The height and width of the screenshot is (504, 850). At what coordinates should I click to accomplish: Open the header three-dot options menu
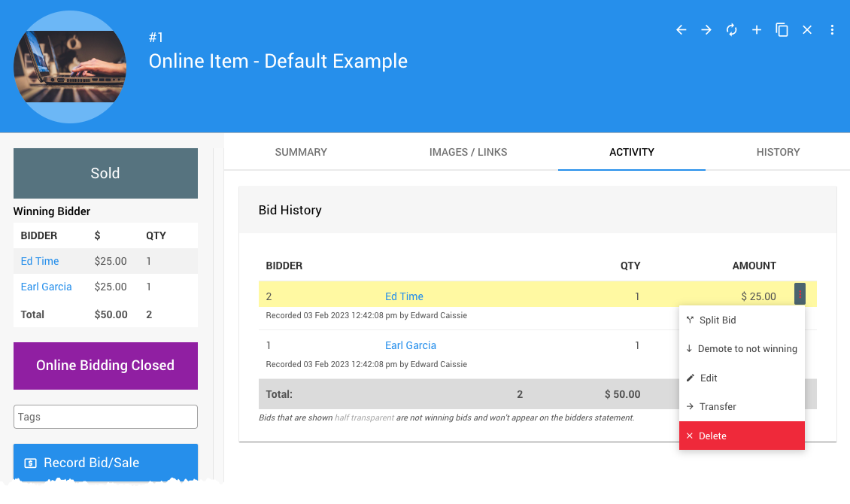(x=832, y=30)
